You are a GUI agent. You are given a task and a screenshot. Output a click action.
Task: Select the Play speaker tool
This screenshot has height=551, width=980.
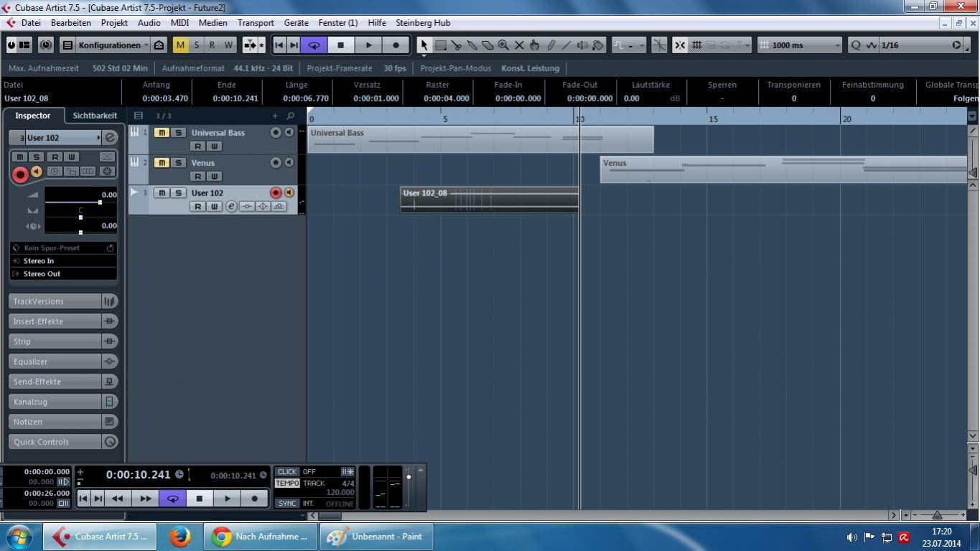click(582, 45)
